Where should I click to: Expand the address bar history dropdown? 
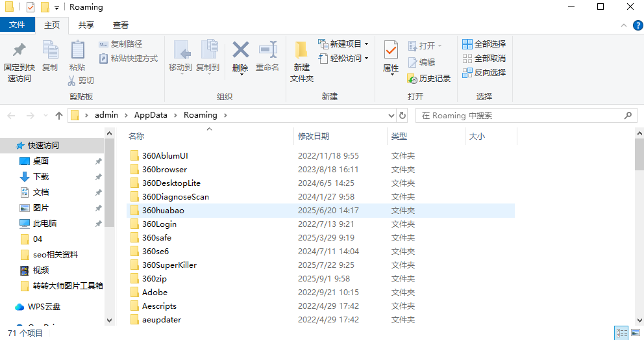391,115
